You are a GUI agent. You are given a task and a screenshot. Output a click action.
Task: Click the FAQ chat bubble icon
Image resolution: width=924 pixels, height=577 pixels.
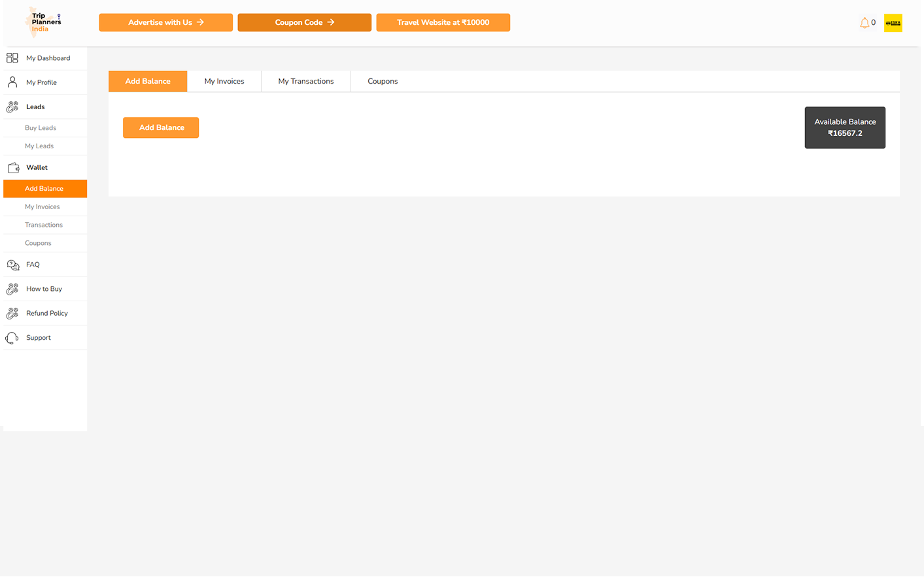pos(13,265)
